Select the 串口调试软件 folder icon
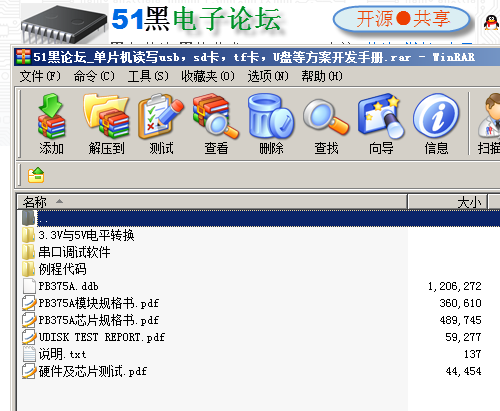Image resolution: width=500 pixels, height=411 pixels. coord(28,252)
